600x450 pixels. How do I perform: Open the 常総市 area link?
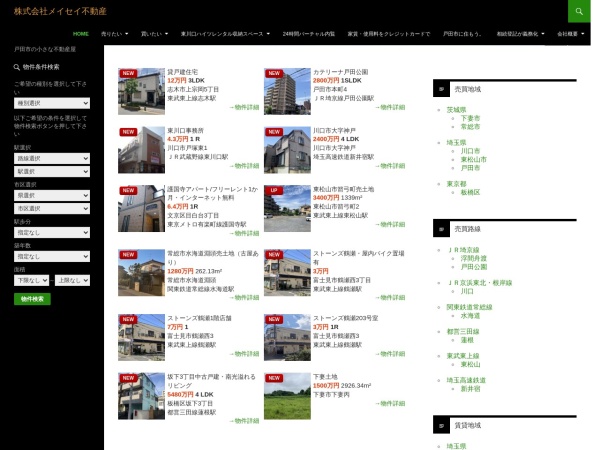click(470, 127)
